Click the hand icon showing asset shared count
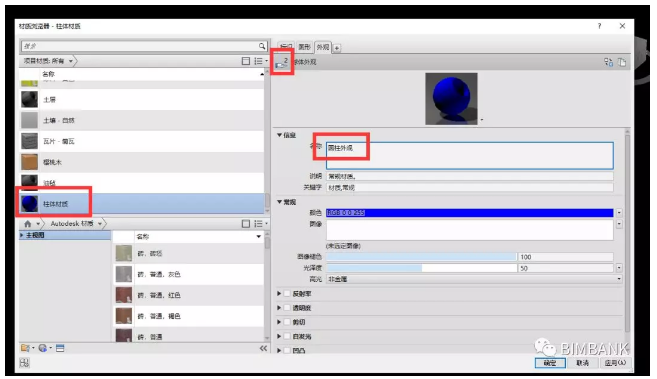The width and height of the screenshot is (657, 379). [282, 63]
